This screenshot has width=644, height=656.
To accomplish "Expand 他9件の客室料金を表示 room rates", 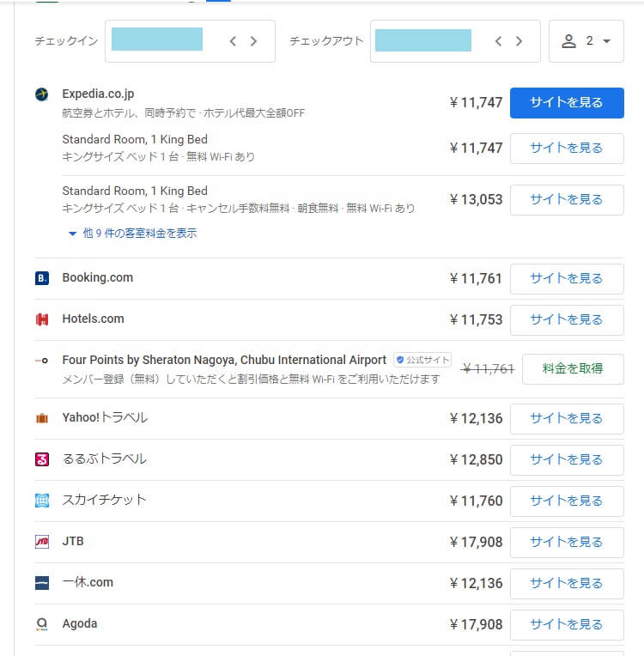I will click(x=132, y=233).
